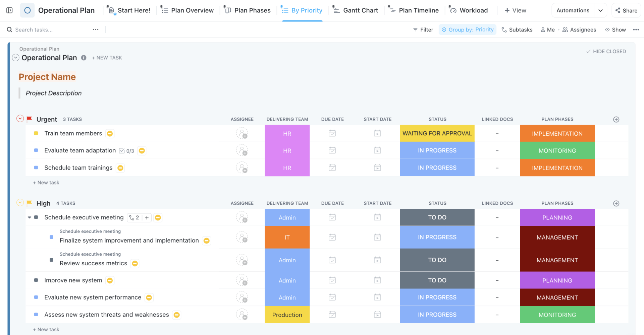Click the Waiting For Approval status cell

click(437, 133)
